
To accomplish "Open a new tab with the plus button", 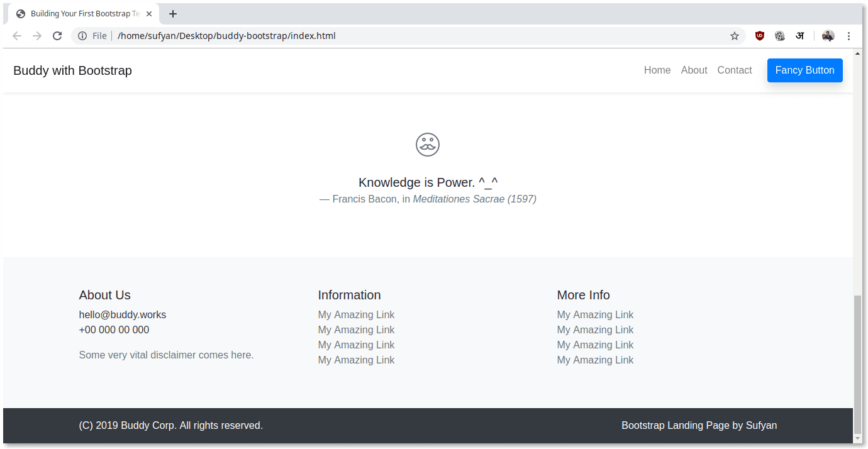I will point(173,13).
